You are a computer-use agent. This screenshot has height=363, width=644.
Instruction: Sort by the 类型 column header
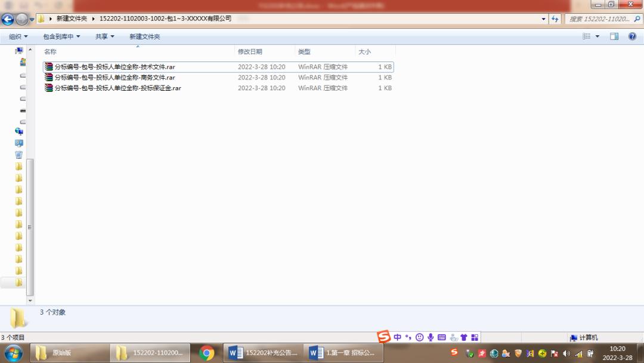325,51
